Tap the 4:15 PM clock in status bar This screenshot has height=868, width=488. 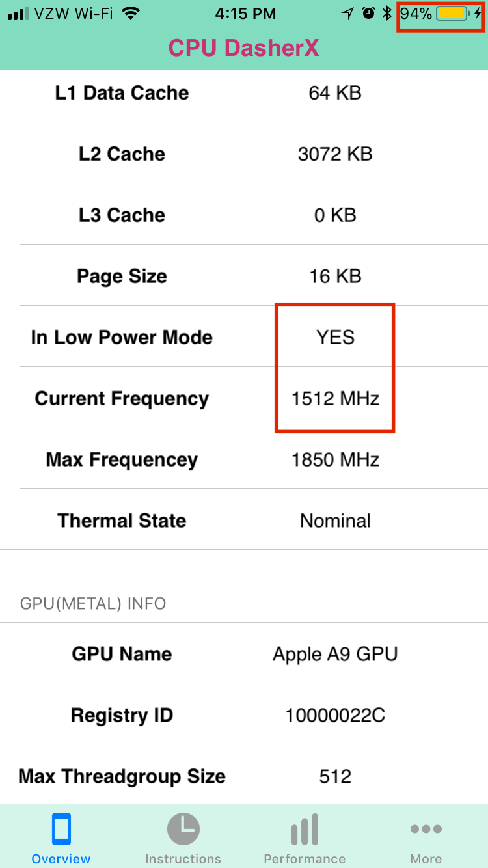(x=245, y=13)
